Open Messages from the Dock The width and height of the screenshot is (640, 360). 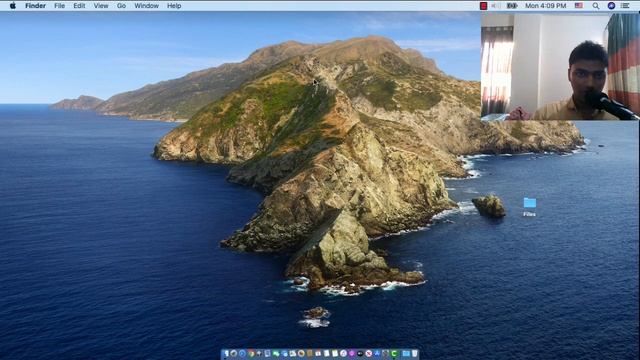coord(276,353)
